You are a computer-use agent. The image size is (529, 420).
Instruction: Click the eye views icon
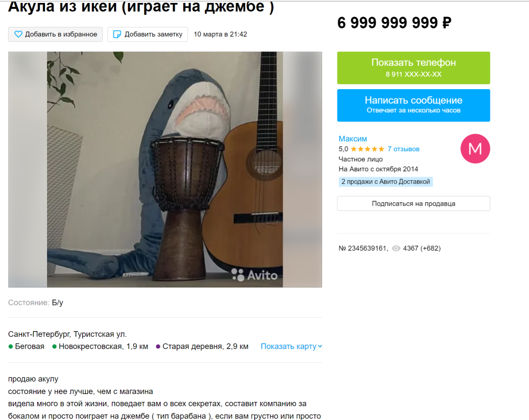click(396, 249)
